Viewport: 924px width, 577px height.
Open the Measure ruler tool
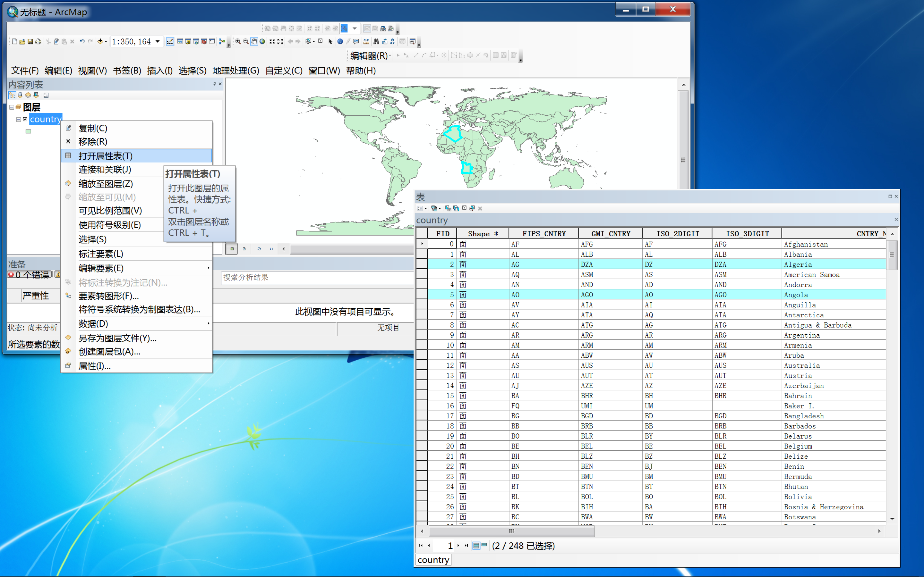click(366, 42)
